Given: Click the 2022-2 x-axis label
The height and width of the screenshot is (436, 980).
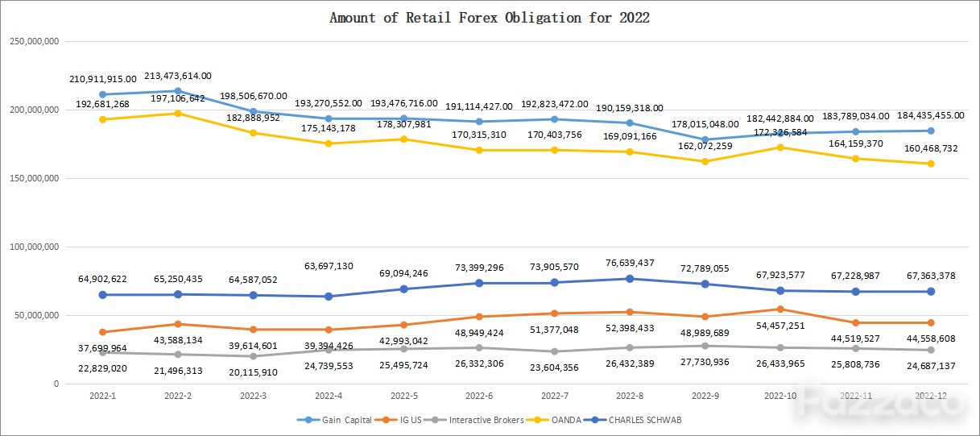Looking at the screenshot, I should 178,396.
